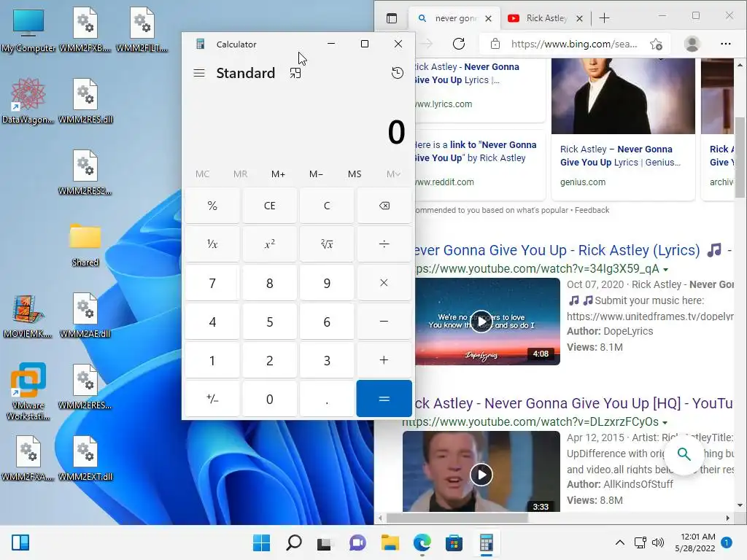The width and height of the screenshot is (747, 560).
Task: Open Task View on taskbar
Action: coord(325,542)
